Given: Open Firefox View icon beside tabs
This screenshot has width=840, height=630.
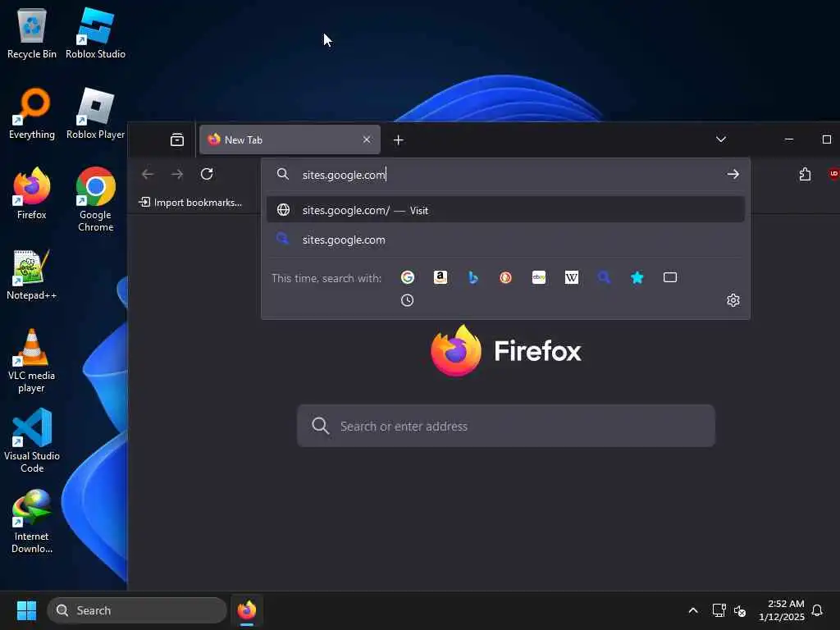Looking at the screenshot, I should tap(177, 139).
